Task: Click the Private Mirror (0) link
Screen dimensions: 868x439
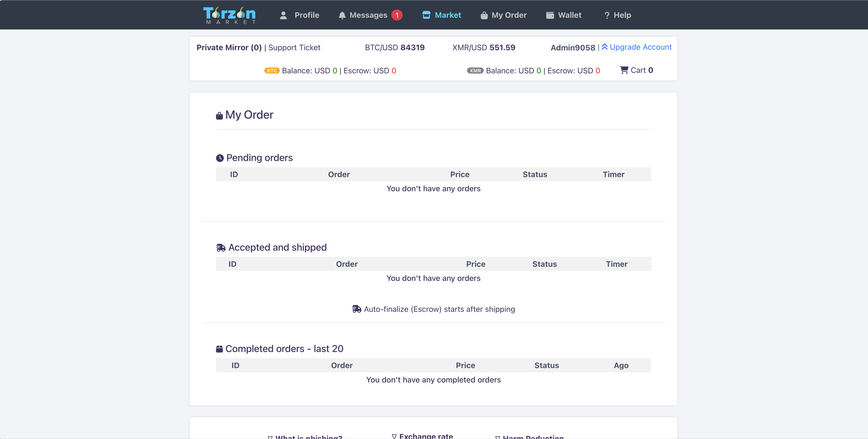Action: pos(229,48)
